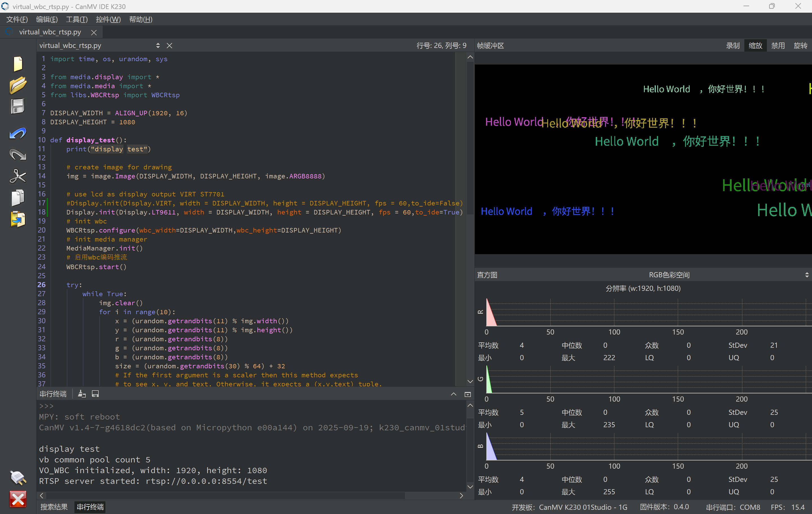This screenshot has height=514, width=812.
Task: Click the Open File folder icon
Action: click(x=18, y=85)
